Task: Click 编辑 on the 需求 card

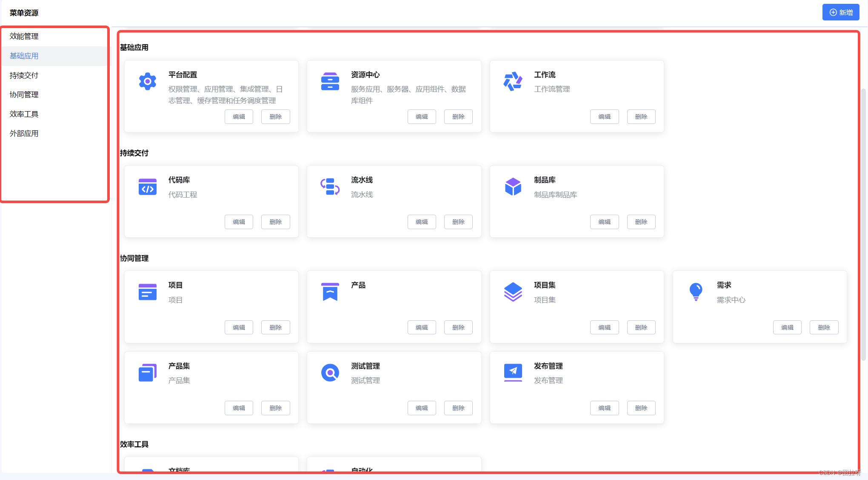Action: 787,328
